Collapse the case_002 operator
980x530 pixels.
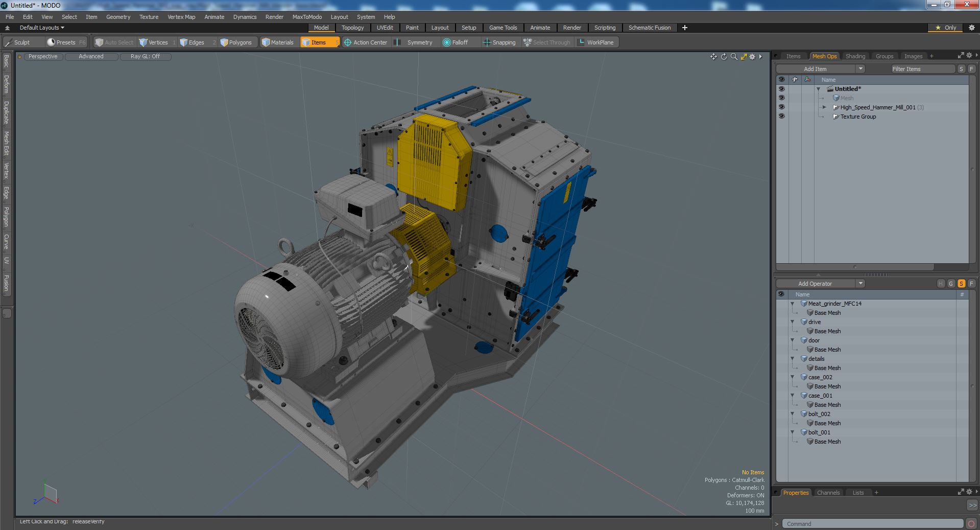tap(793, 377)
